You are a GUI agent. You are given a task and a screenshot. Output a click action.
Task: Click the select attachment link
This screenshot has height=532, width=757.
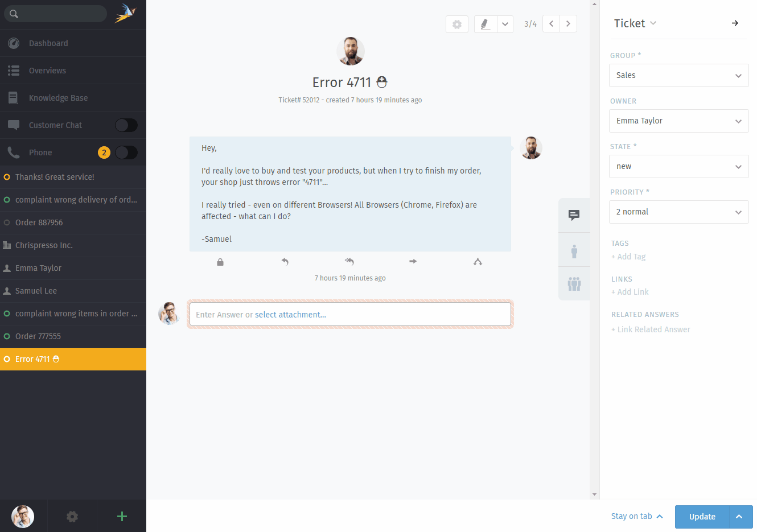(290, 315)
